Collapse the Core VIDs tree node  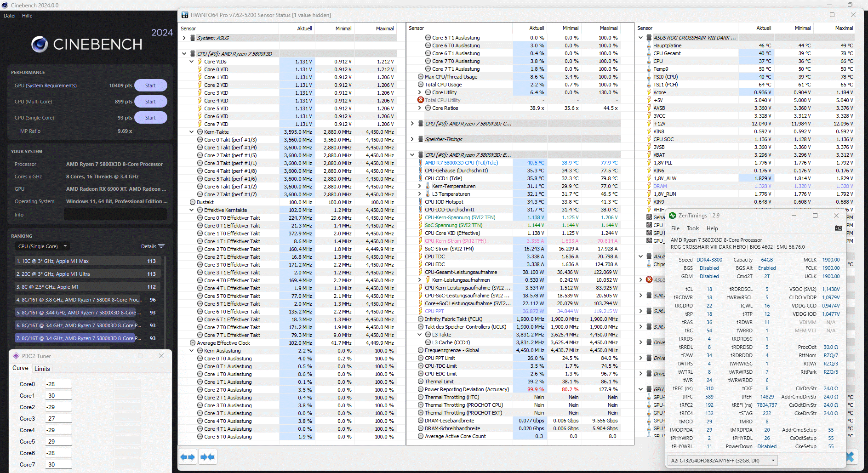click(x=192, y=62)
